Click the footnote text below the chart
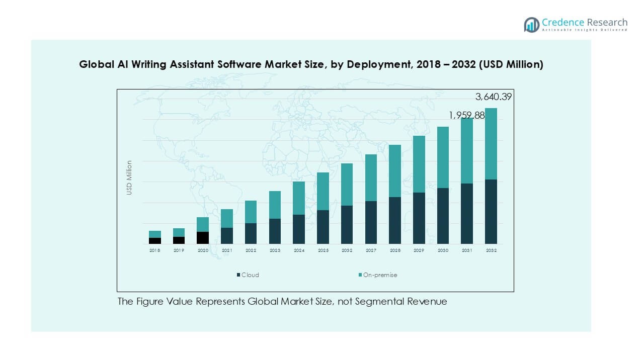This screenshot has width=644, height=362. (x=282, y=302)
